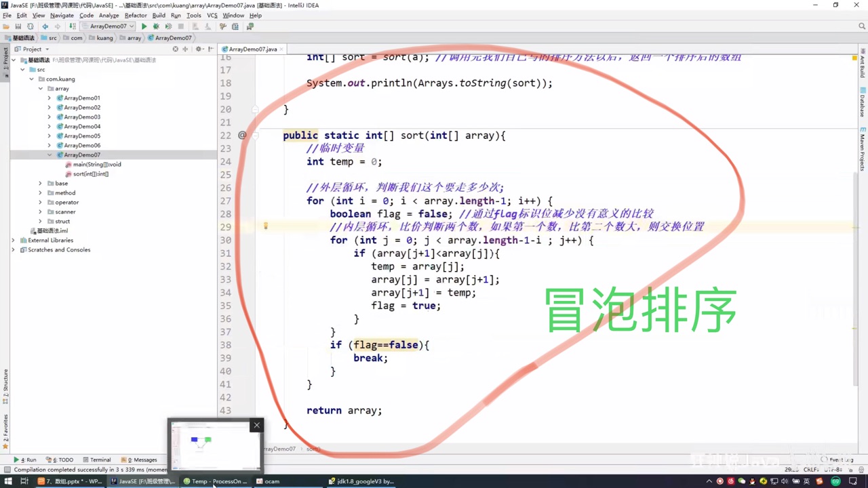Collapse the ArrayDemo07 class node
Image resolution: width=868 pixels, height=488 pixels.
tap(49, 155)
